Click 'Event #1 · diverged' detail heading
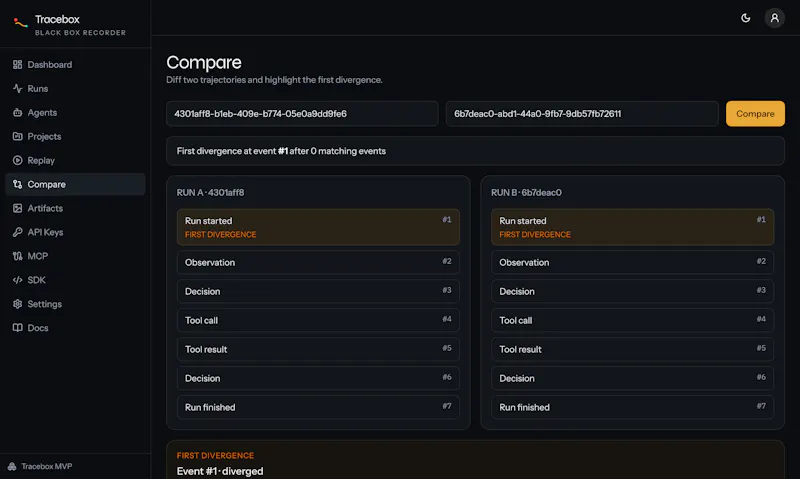The height and width of the screenshot is (479, 800). [220, 471]
